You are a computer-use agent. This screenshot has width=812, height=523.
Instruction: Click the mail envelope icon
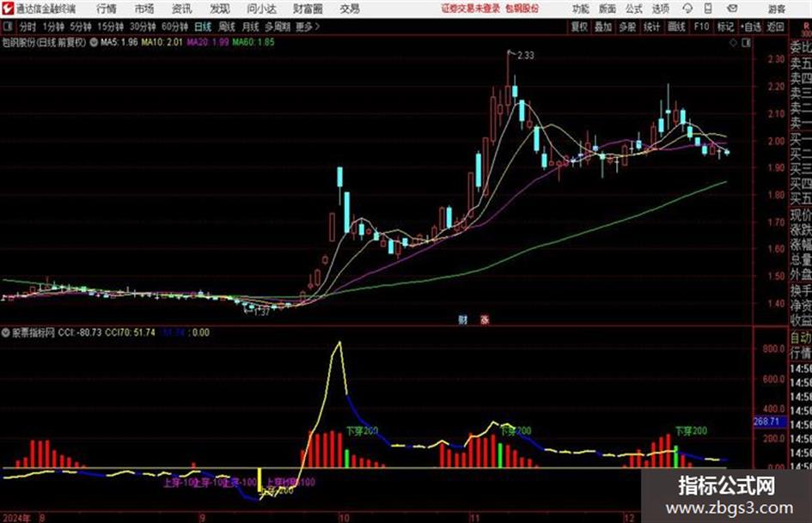[x=732, y=9]
